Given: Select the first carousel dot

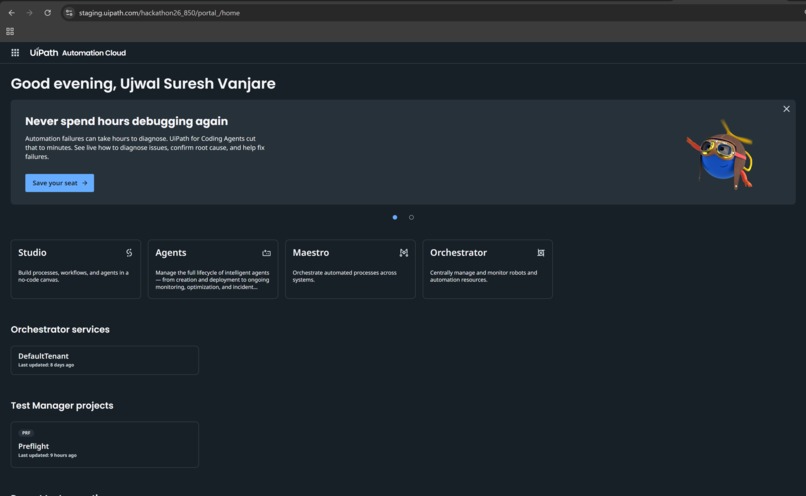Looking at the screenshot, I should 395,217.
